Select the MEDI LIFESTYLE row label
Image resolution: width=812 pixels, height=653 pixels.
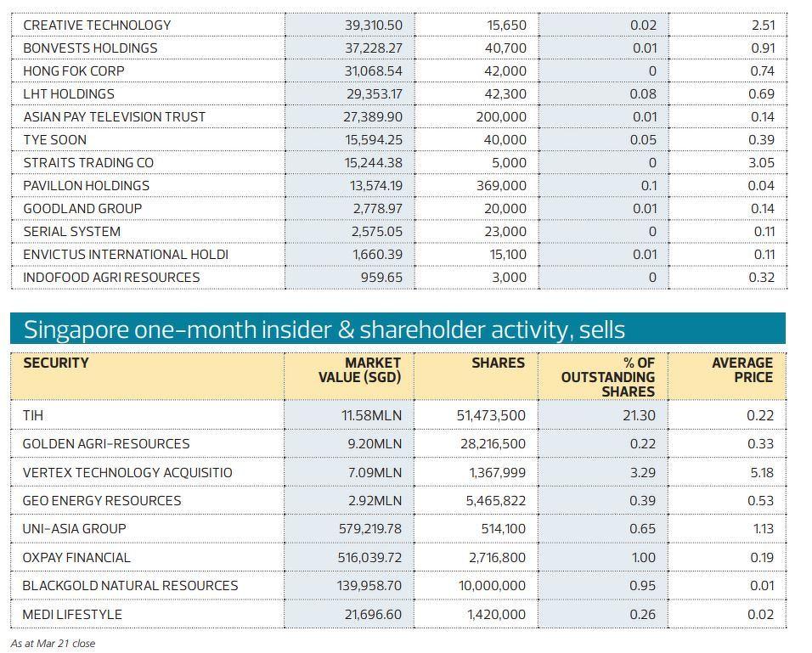[72, 615]
